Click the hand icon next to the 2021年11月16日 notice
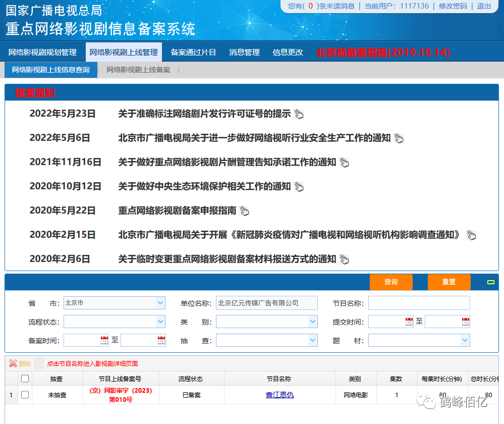This screenshot has width=504, height=424. (x=345, y=163)
